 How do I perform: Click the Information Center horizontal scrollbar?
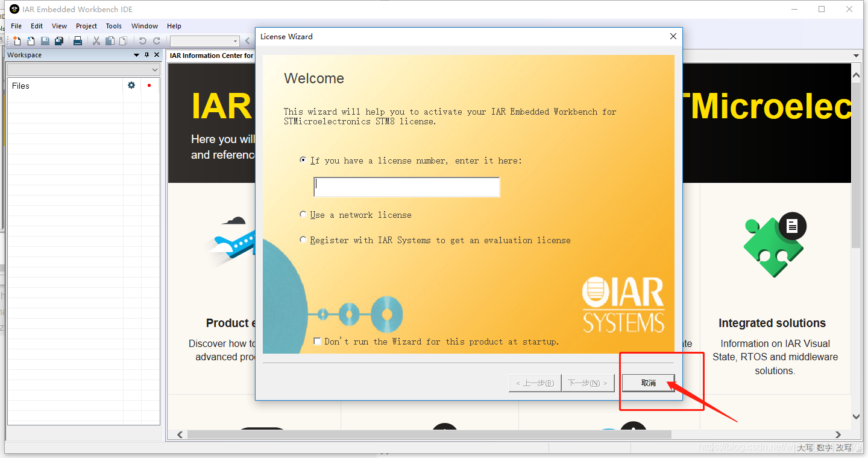pyautogui.click(x=429, y=434)
